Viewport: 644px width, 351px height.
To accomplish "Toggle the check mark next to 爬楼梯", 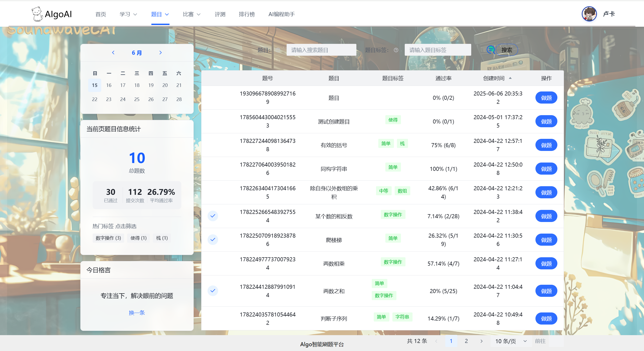I will [213, 240].
